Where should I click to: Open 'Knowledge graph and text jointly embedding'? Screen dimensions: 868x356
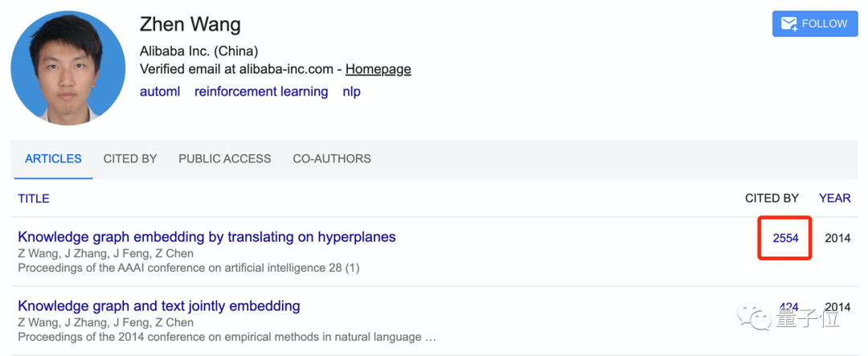pos(159,305)
